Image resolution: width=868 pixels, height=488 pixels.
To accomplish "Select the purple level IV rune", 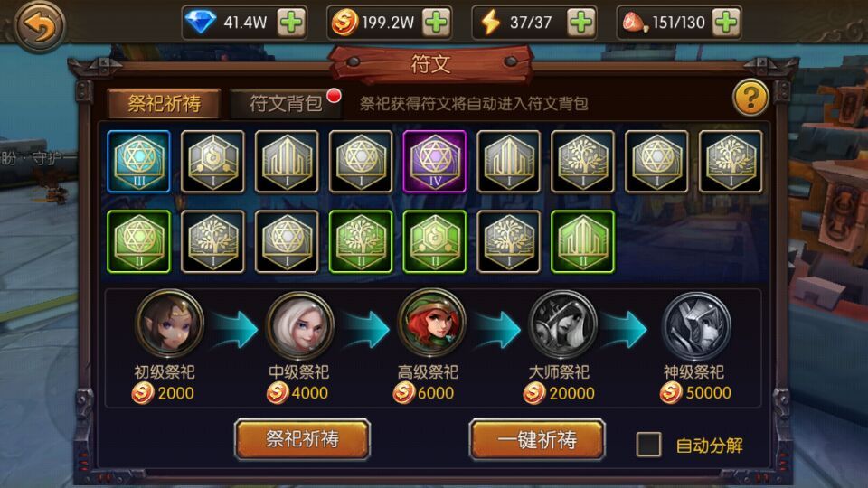I will tap(435, 162).
